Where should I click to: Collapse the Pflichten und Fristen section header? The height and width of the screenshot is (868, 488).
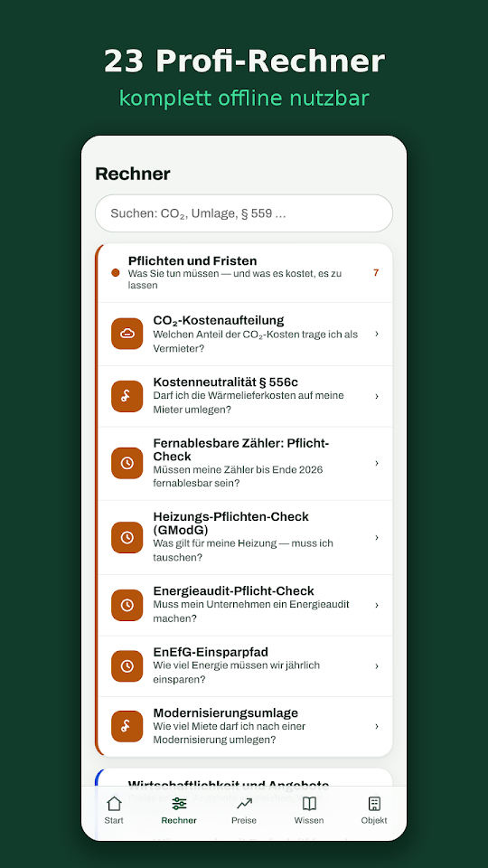coord(244,273)
